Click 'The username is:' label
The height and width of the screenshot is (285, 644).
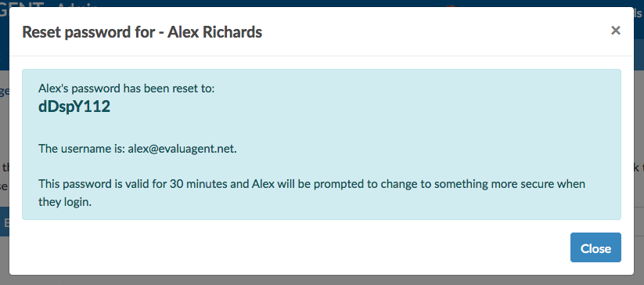pos(81,149)
